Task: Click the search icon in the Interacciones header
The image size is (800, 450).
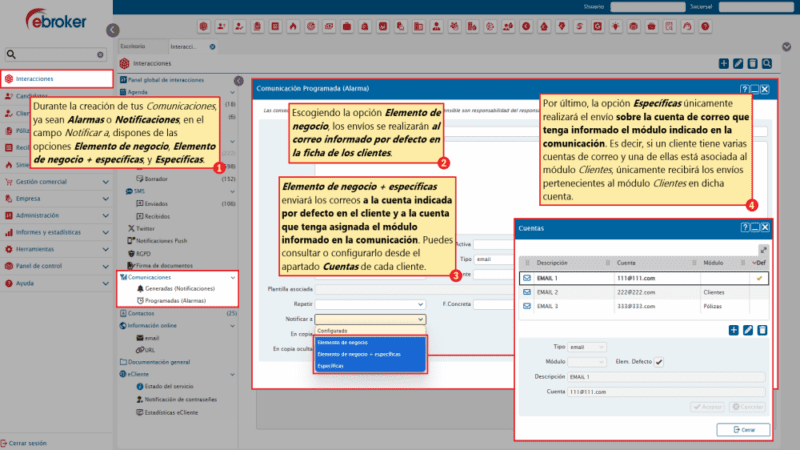Action: click(766, 63)
